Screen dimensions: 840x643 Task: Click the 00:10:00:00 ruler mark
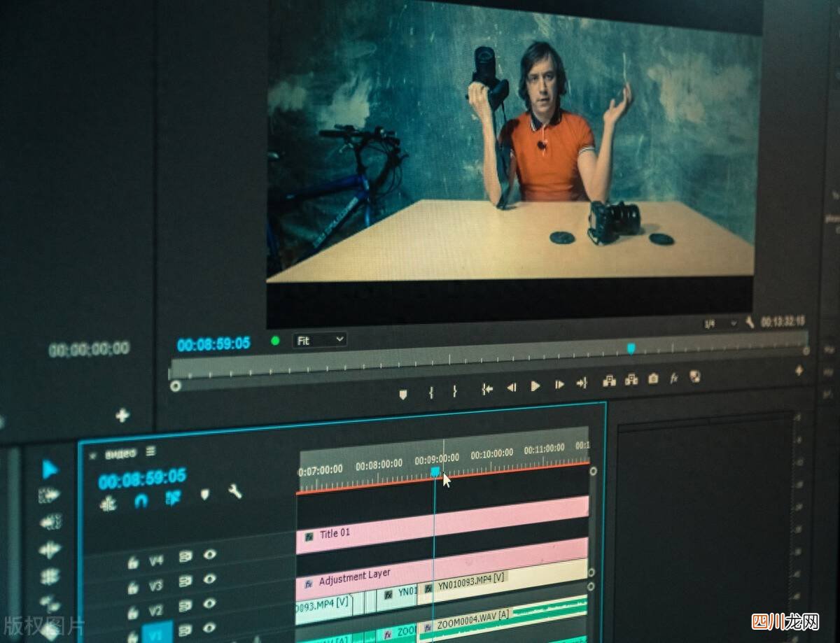491,454
